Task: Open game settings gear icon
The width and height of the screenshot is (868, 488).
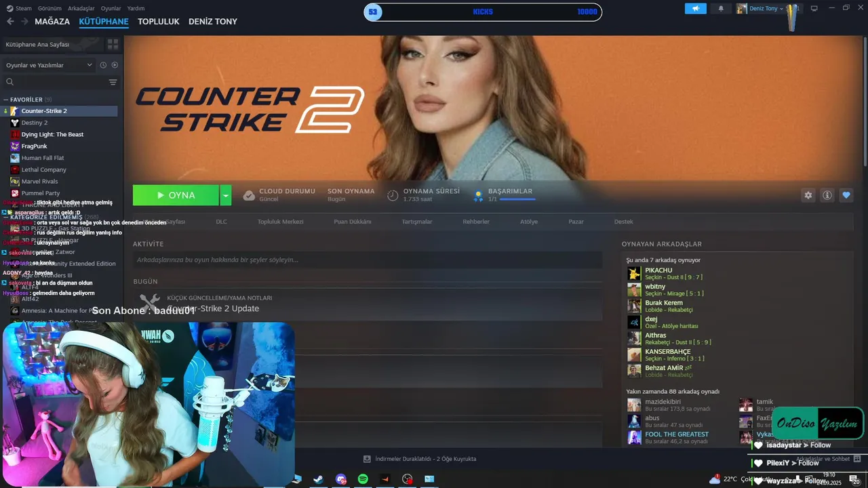Action: (x=808, y=195)
